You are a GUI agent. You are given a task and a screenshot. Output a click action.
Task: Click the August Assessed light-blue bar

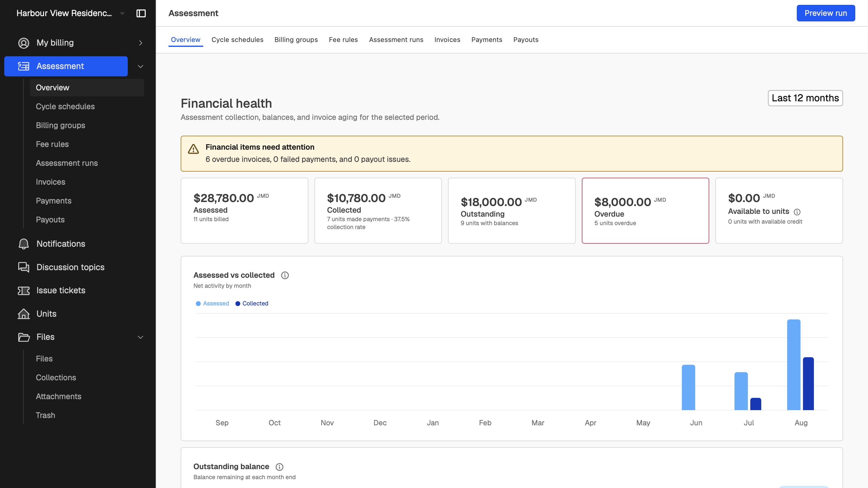(x=793, y=365)
